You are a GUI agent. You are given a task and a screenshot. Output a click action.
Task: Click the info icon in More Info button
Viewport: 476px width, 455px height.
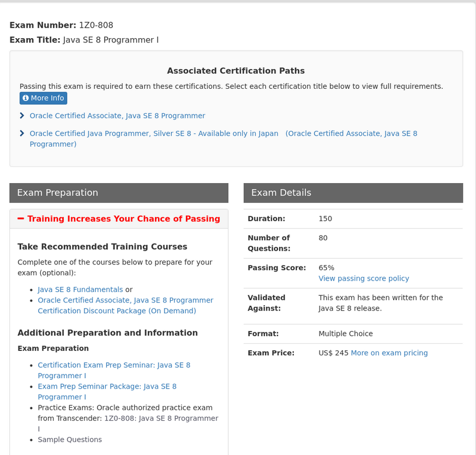(26, 98)
